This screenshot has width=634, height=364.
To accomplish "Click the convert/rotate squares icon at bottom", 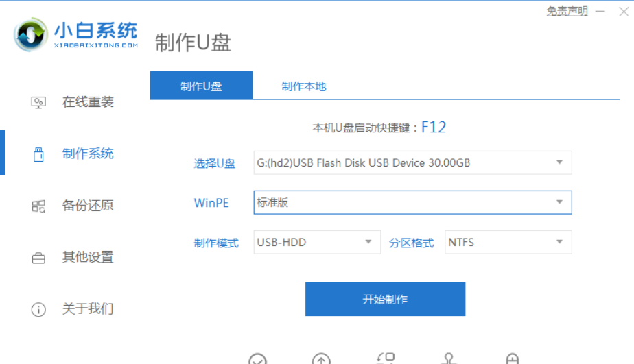I will 386,359.
